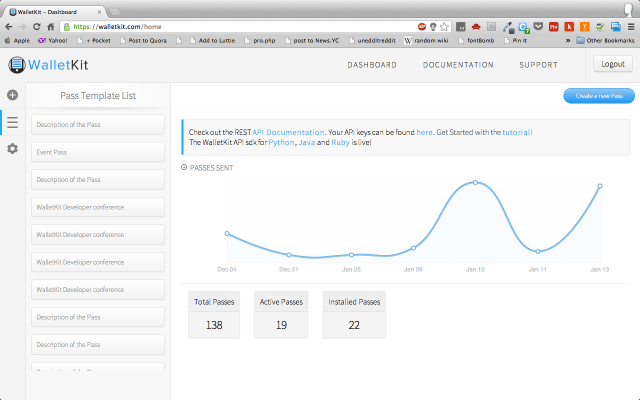Click the browser forward arrow
This screenshot has height=400, width=640.
(x=22, y=27)
